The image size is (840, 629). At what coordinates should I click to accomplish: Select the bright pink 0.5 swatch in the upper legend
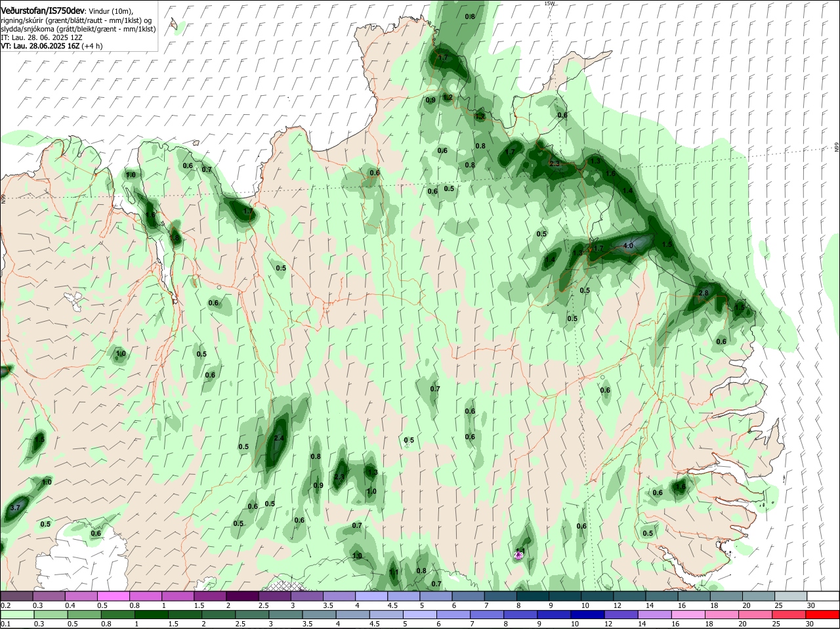coord(113,596)
